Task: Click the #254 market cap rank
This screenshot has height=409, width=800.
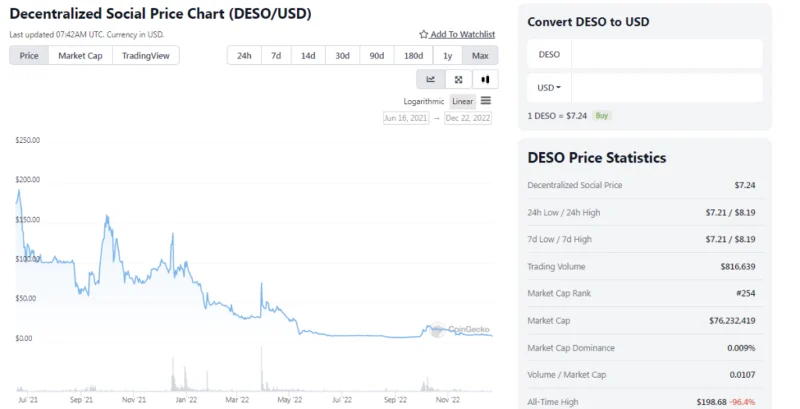Action: [x=745, y=293]
